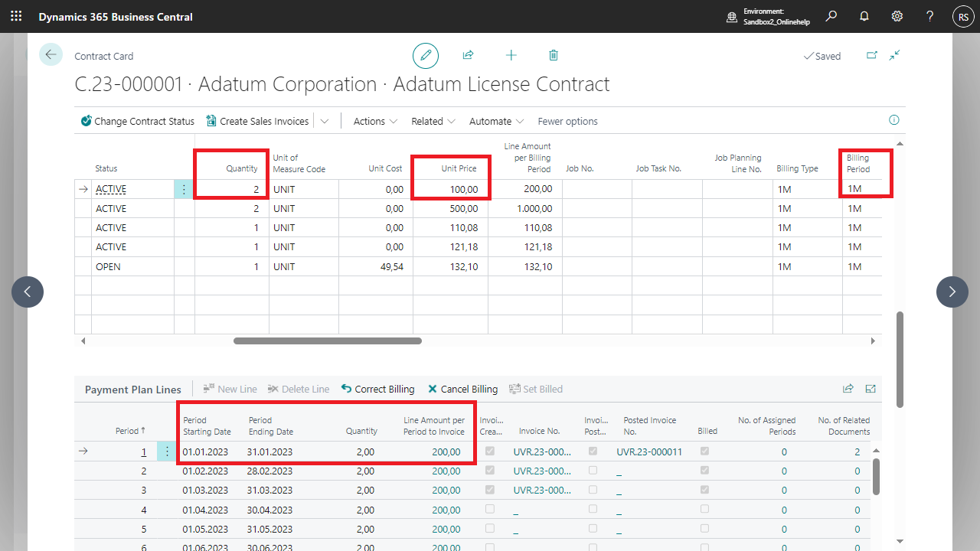Expand the Actions dropdown menu
The image size is (980, 551).
[375, 121]
